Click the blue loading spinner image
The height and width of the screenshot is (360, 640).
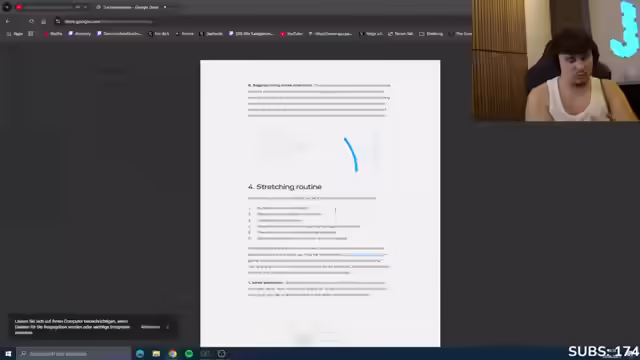coord(351,154)
